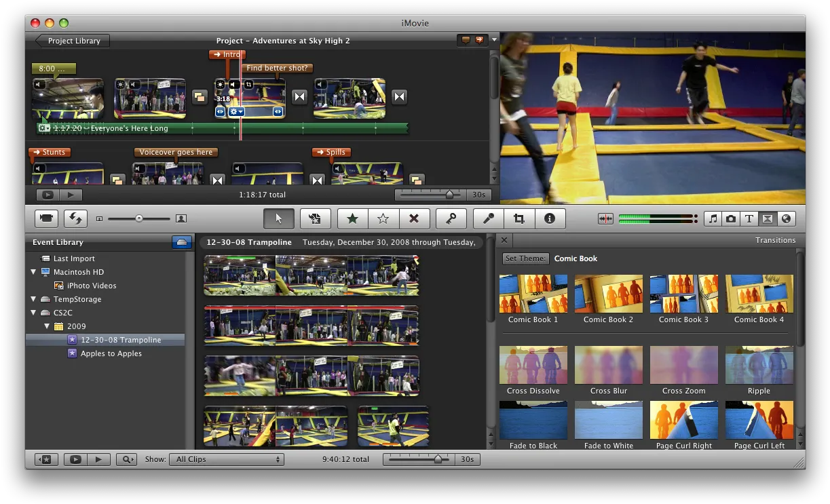Screen dimensions: 830x504
Task: Go back to Project Library
Action: (x=73, y=41)
